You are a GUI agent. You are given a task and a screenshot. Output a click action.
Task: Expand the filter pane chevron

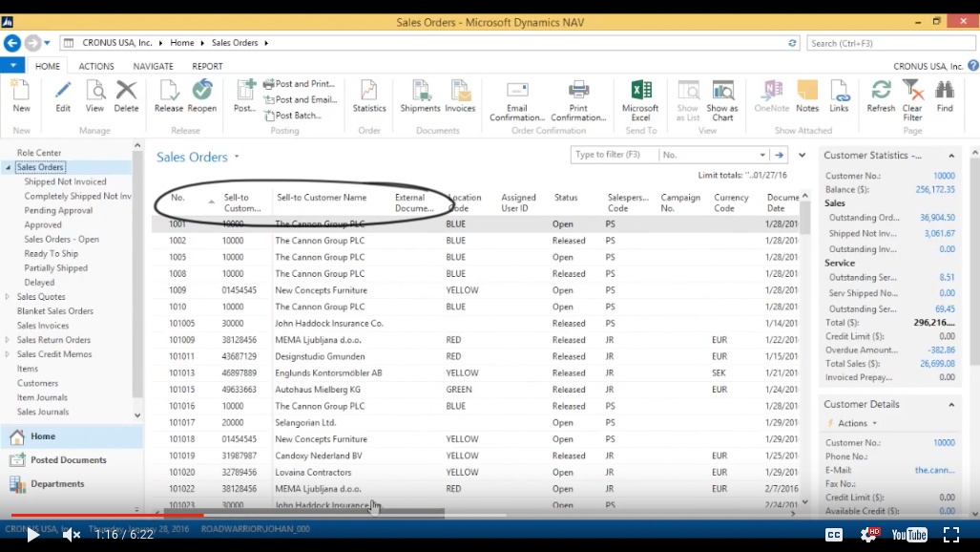click(802, 155)
